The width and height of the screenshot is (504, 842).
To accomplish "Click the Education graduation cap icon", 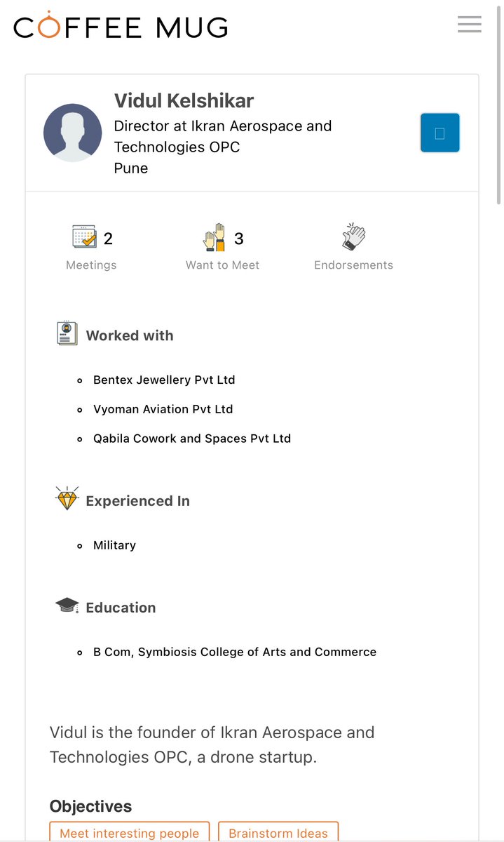I will pos(67,606).
